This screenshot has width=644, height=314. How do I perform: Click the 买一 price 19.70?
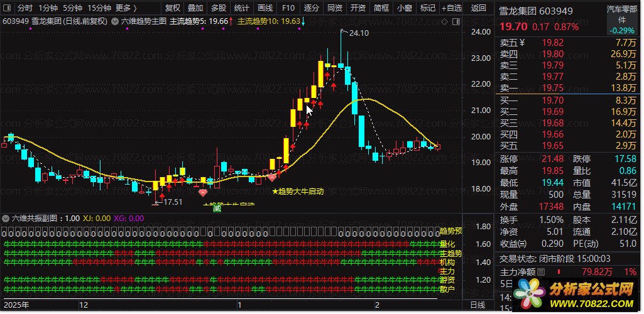click(x=552, y=100)
